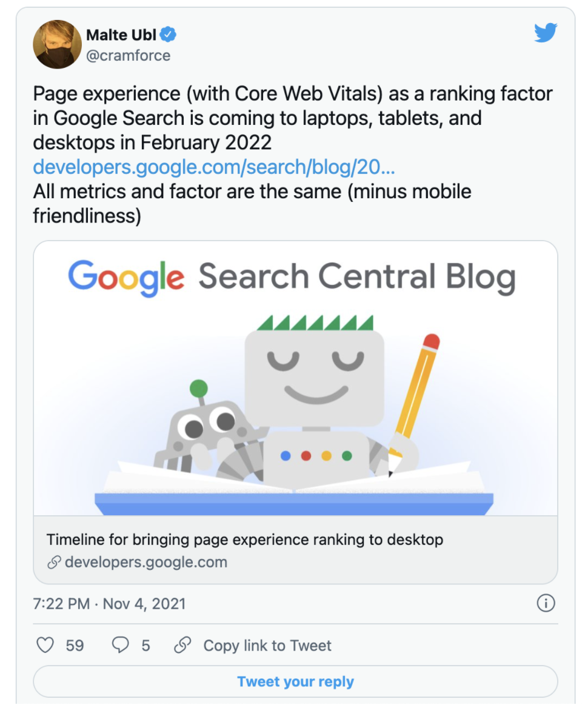Click the developers.google.com card domain
588x719 pixels.
(145, 563)
